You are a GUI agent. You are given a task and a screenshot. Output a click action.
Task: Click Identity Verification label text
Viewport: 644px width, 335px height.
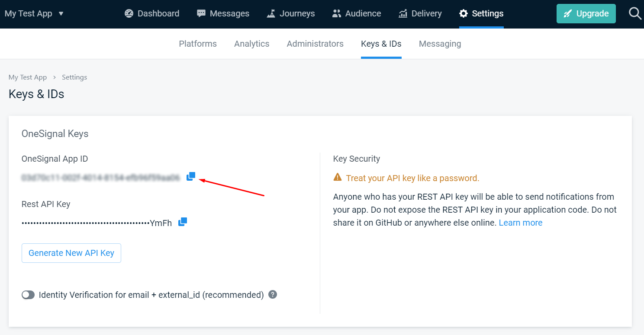pos(151,295)
